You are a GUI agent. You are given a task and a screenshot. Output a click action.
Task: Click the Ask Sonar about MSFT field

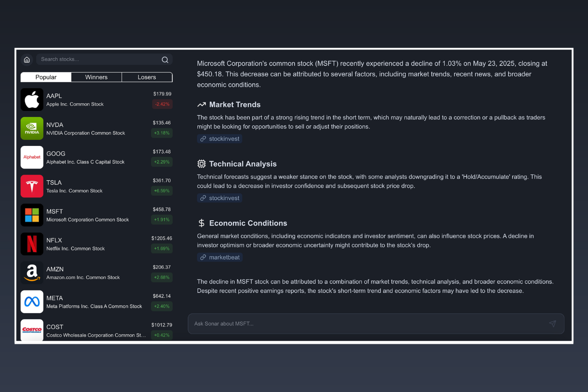click(x=376, y=324)
